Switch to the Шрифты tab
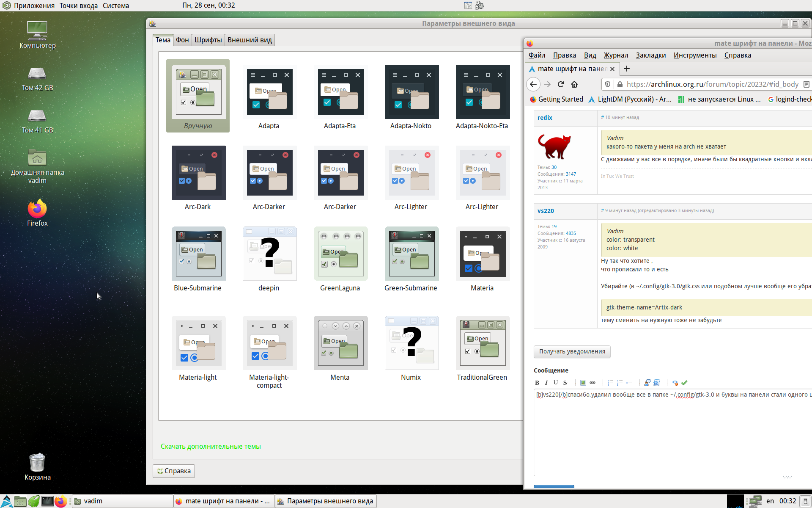Viewport: 812px width, 508px height. click(x=208, y=40)
